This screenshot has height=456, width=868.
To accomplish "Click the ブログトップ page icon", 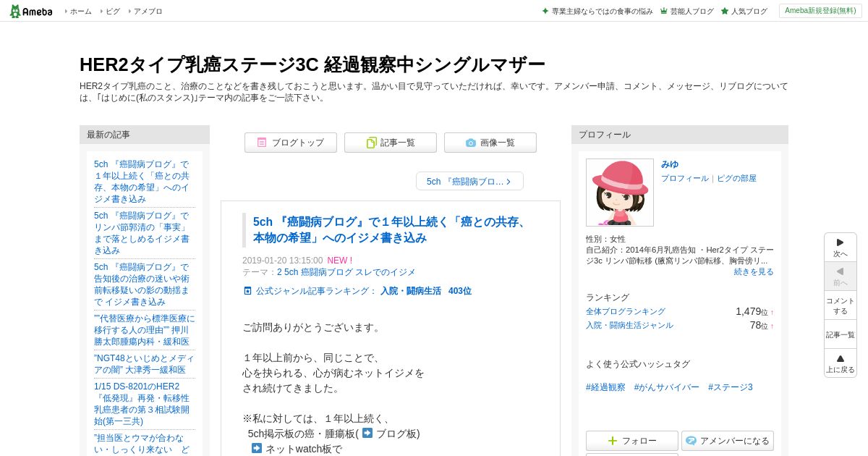I will (x=262, y=143).
